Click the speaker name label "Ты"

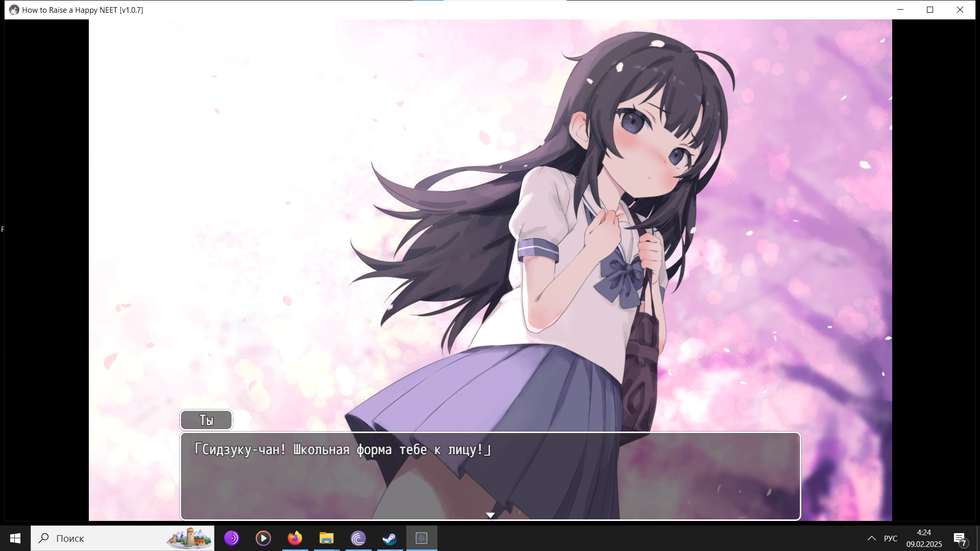pos(206,420)
